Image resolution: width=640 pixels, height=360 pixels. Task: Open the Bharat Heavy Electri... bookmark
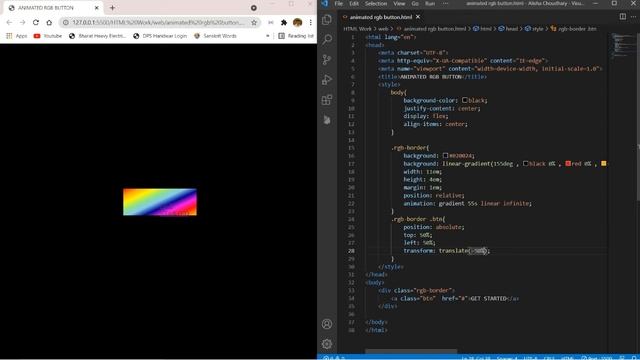[x=97, y=36]
